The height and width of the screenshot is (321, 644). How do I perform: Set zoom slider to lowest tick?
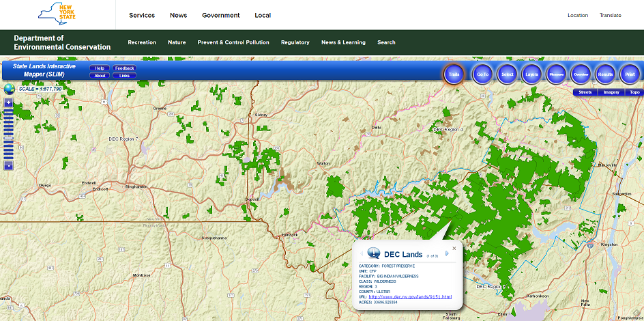point(9,159)
